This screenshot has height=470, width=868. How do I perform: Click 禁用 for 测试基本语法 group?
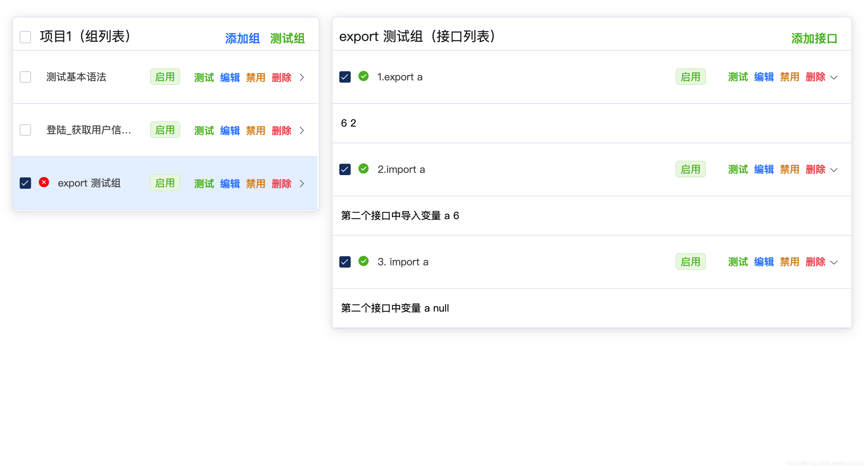256,77
